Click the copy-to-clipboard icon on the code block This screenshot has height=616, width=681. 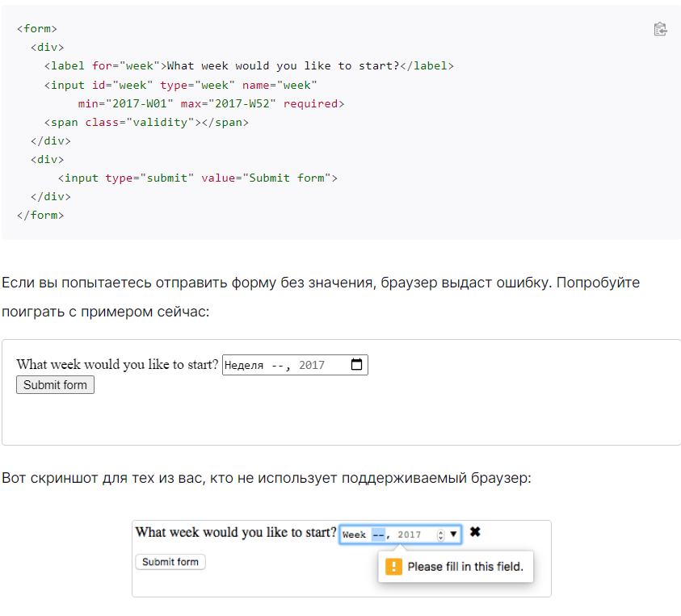[660, 29]
